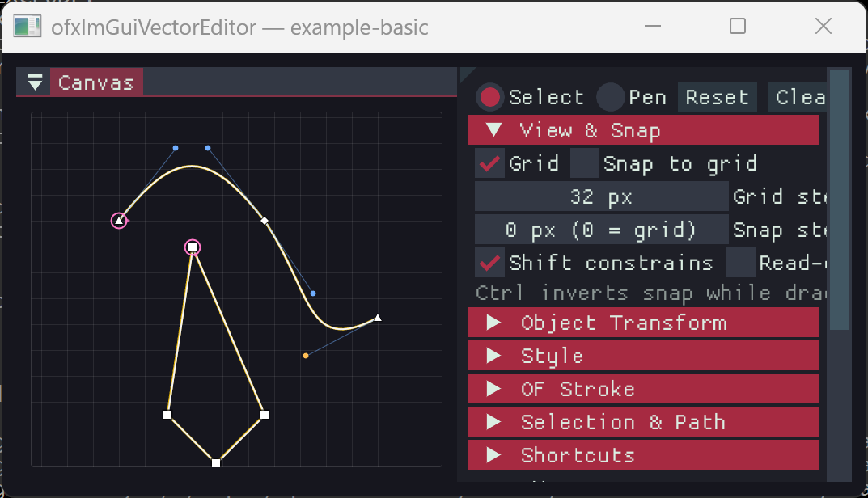Viewport: 868px width, 498px height.
Task: Expand the OF Stroke section
Action: (x=643, y=390)
